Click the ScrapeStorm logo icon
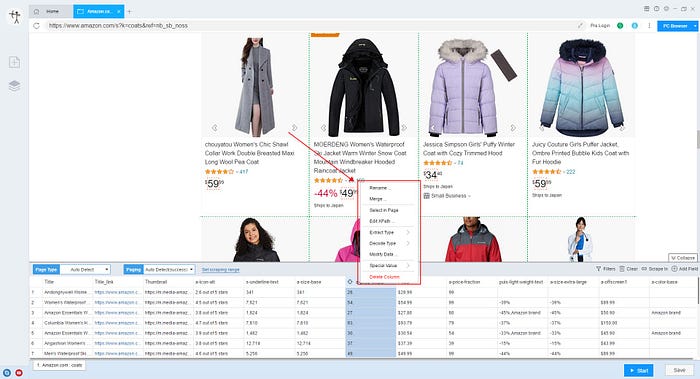The width and height of the screenshot is (700, 379). [x=15, y=17]
